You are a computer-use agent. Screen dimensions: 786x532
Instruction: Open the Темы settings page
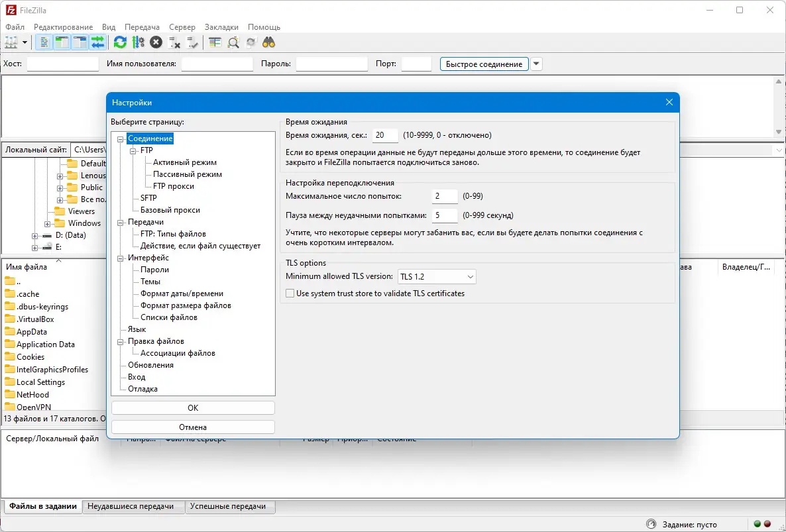click(150, 282)
